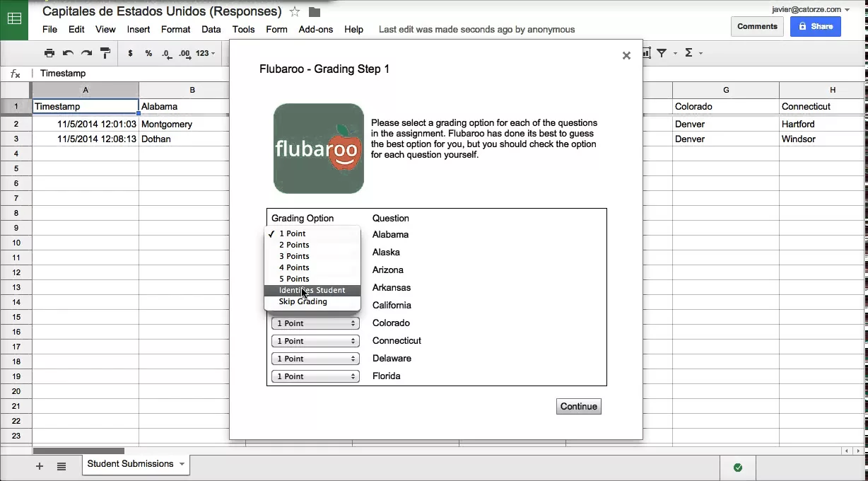
Task: Select cell containing Dothan
Action: click(x=184, y=139)
